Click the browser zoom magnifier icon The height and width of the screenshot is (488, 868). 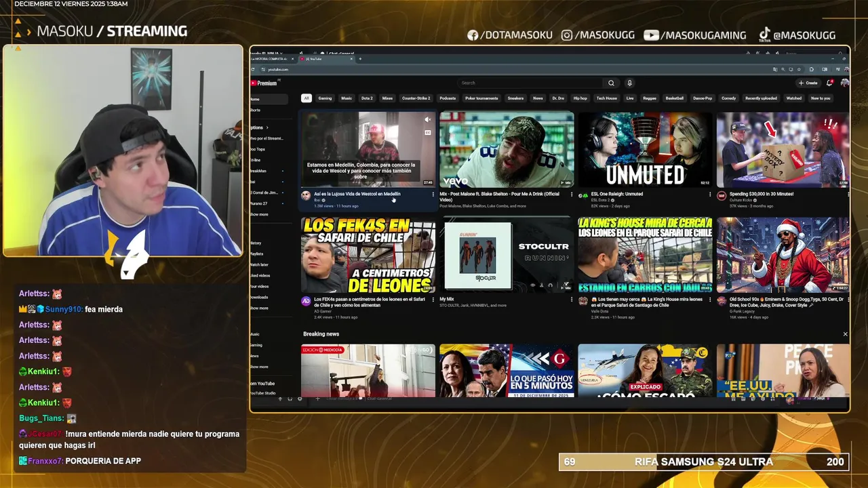coord(783,69)
